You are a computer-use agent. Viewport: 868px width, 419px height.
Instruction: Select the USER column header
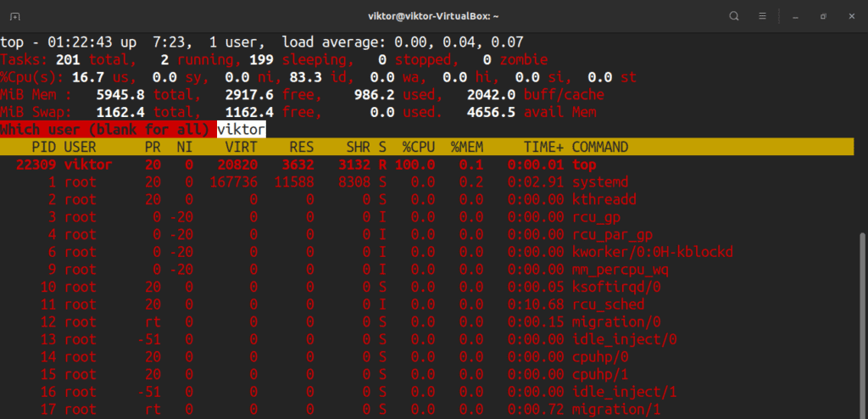pos(81,148)
